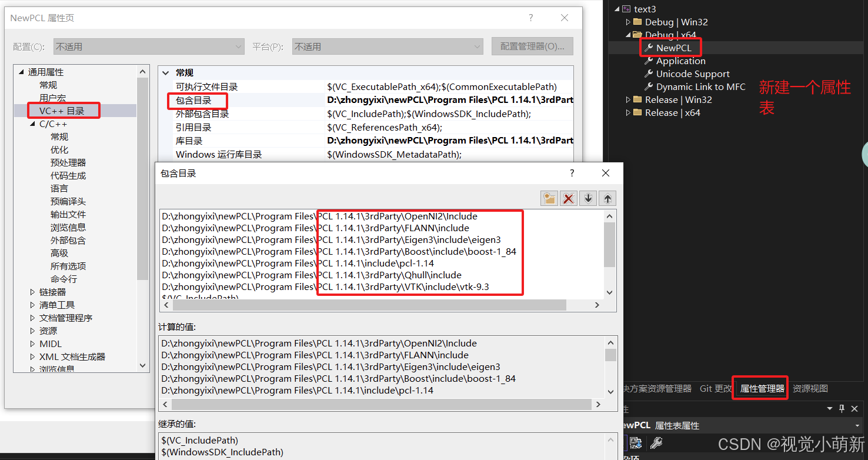
Task: Select 预编译头 in the left navigation
Action: coord(68,201)
